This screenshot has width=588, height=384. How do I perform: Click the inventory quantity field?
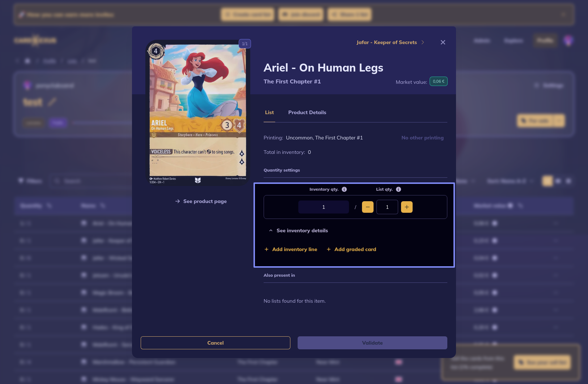323,207
